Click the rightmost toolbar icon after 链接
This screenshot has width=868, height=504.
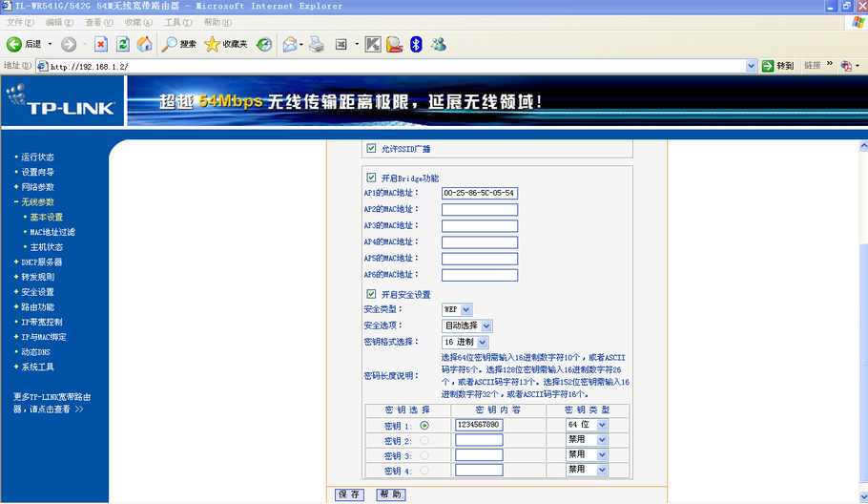coord(846,66)
